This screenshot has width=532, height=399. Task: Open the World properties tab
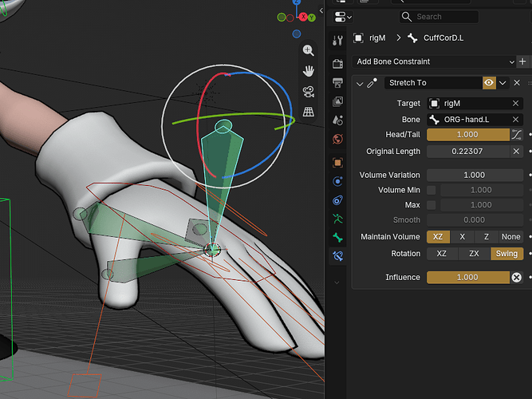pyautogui.click(x=337, y=139)
